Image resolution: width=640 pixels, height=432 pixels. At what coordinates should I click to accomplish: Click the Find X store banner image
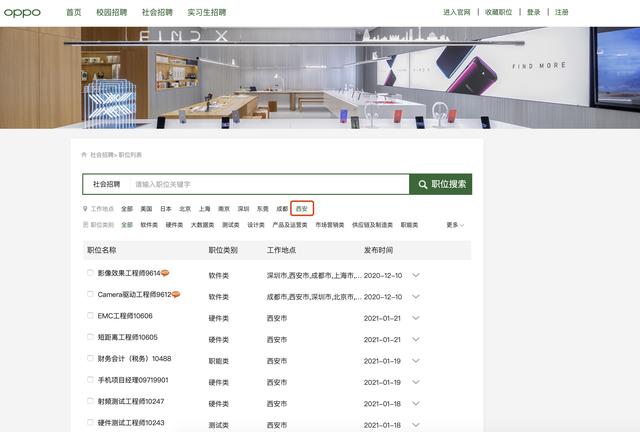tap(320, 78)
